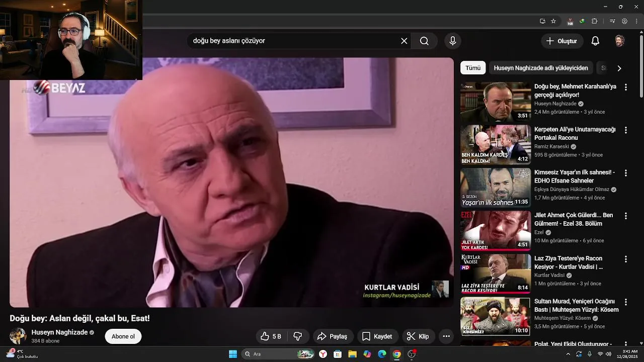Open options for 'Kerpeten Ali'ye' video
This screenshot has width=644, height=362.
626,130
